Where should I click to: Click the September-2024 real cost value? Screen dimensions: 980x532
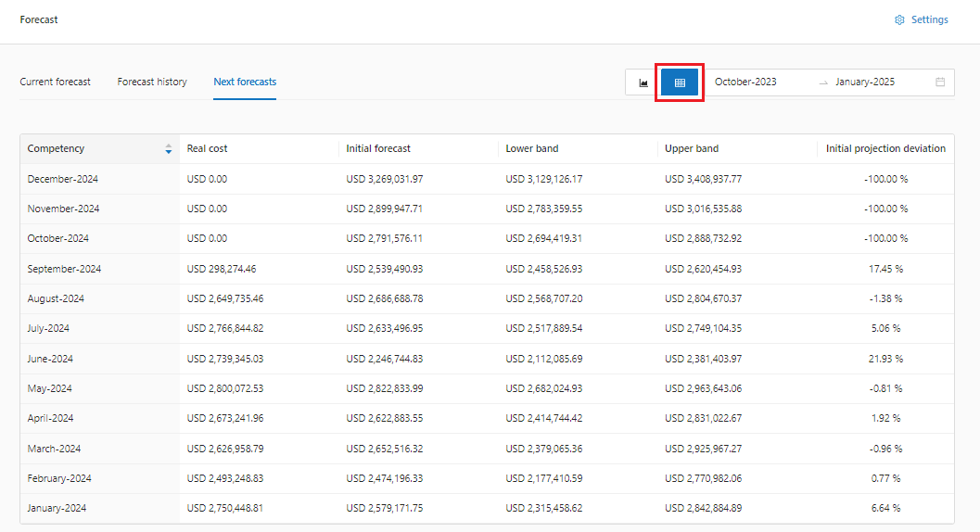click(x=222, y=269)
